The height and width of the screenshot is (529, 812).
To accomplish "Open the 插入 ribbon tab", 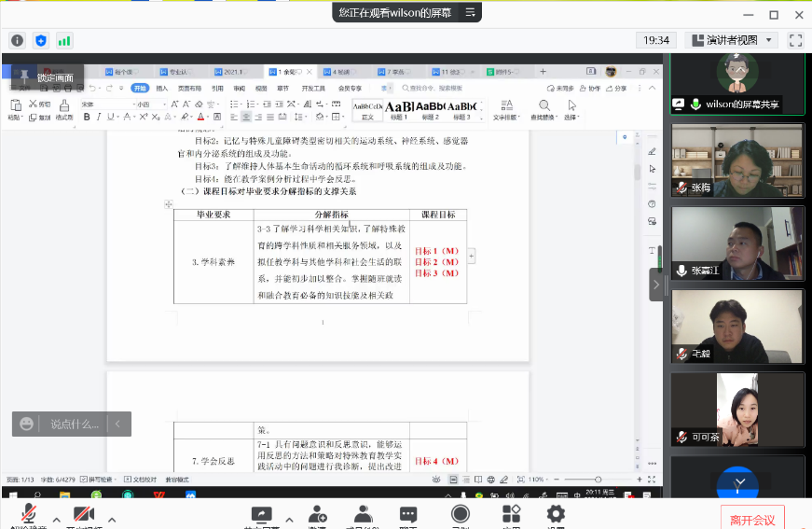I will click(x=162, y=88).
